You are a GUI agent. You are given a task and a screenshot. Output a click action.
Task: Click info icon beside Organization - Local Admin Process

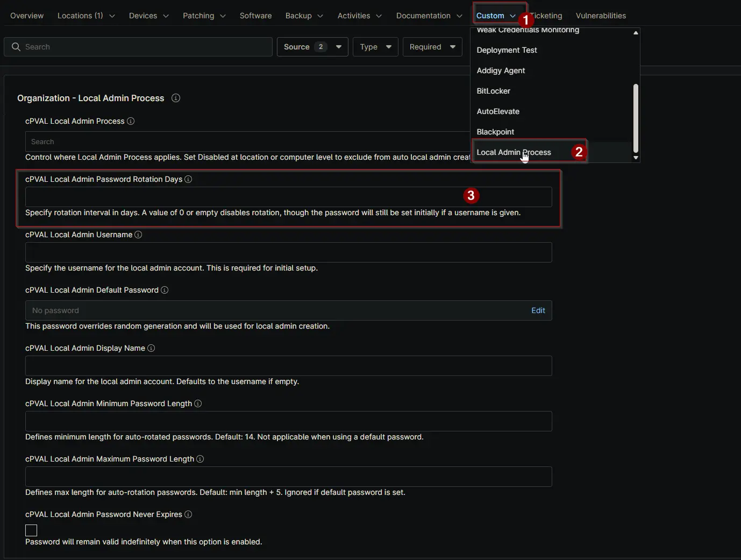(176, 98)
